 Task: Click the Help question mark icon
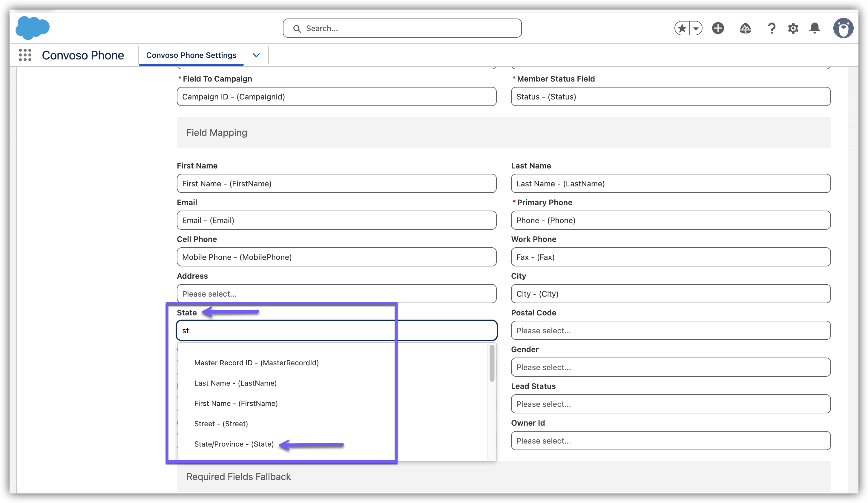(x=772, y=28)
